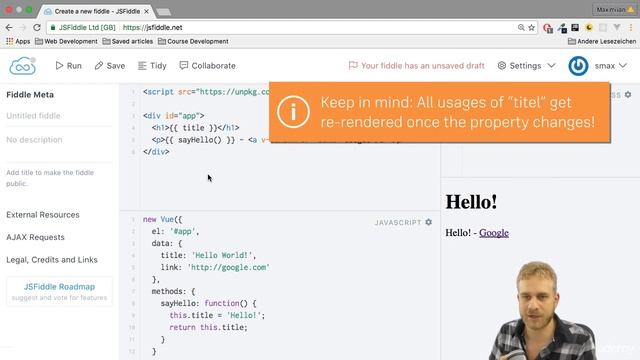The height and width of the screenshot is (360, 640).
Task: Click the smax user avatar icon
Action: [578, 66]
